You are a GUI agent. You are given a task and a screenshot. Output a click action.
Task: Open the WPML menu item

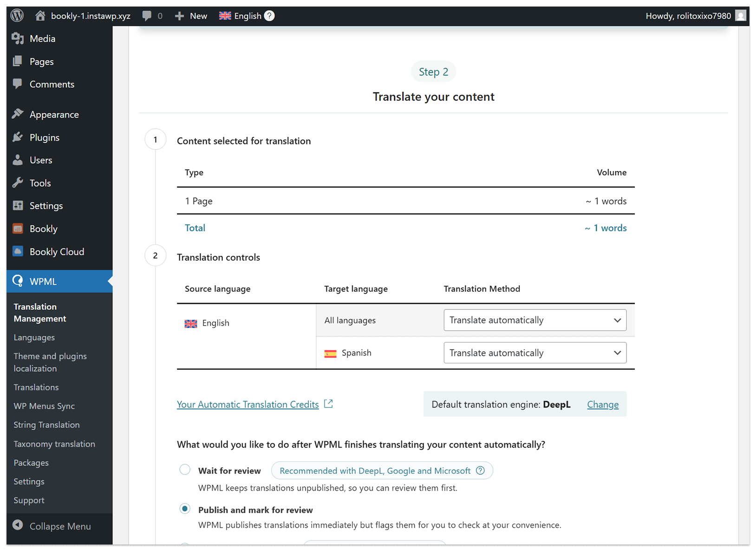(59, 281)
